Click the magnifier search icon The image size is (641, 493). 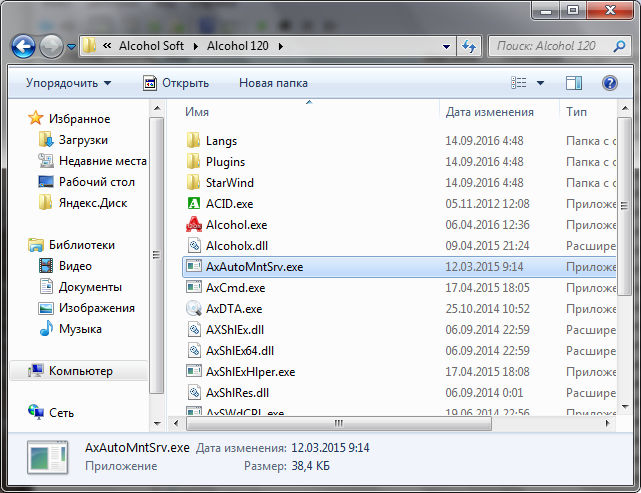click(619, 46)
